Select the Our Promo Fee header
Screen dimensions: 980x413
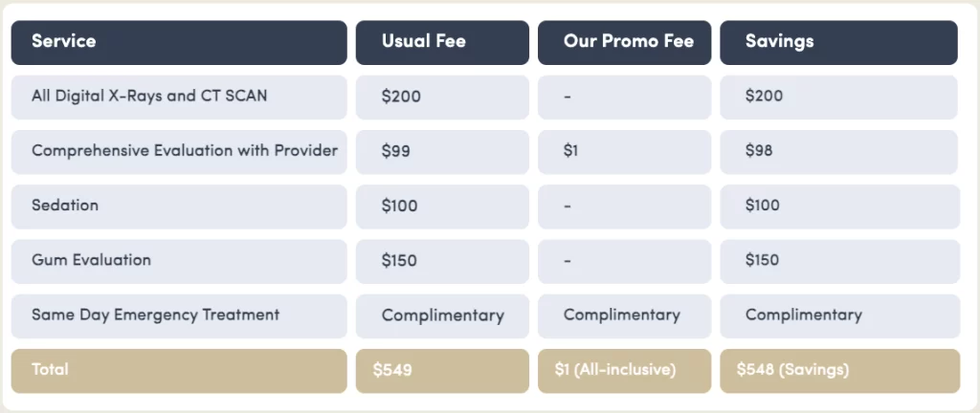pos(624,42)
